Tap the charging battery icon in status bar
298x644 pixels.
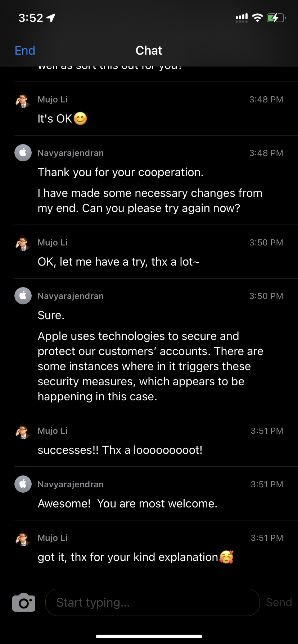click(x=276, y=18)
